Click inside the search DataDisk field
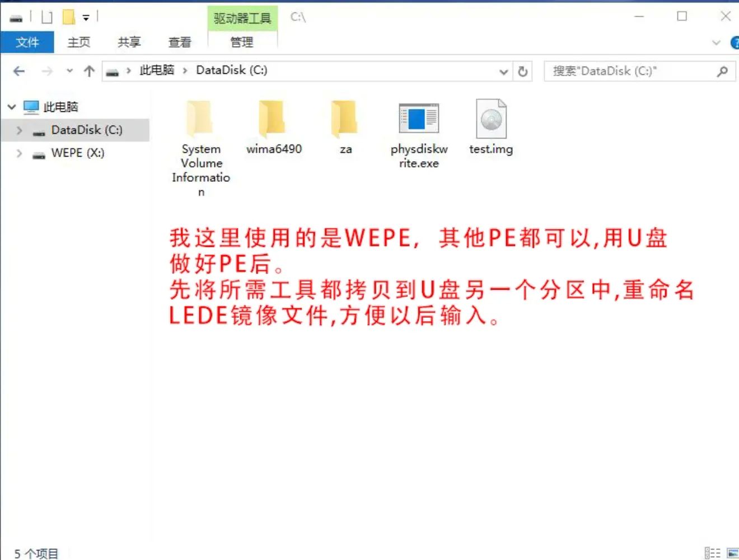739x560 pixels. (627, 72)
